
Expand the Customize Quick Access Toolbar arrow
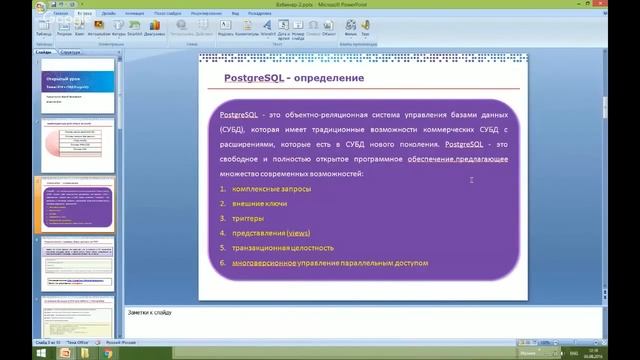[82, 4]
